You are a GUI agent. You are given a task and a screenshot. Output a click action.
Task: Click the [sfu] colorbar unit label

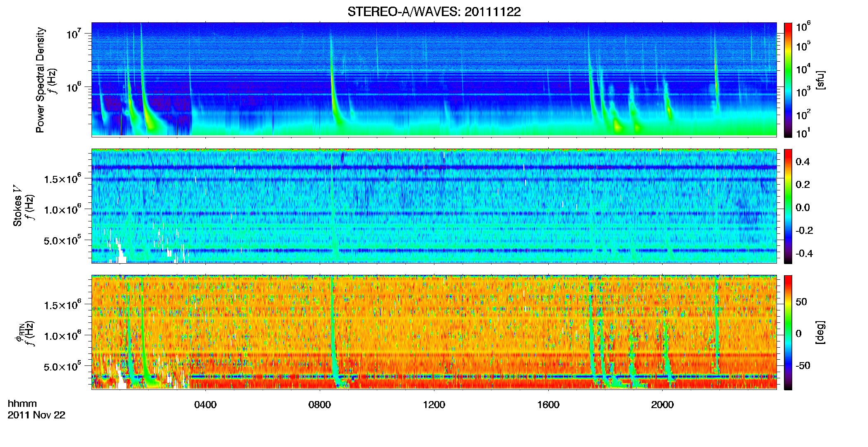[x=820, y=80]
